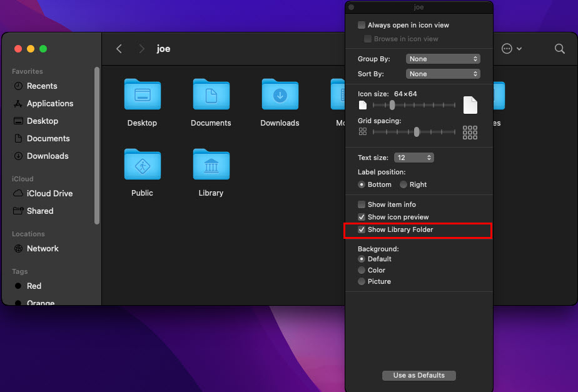
Task: Click the back arrow in Finder toolbar
Action: coord(119,49)
